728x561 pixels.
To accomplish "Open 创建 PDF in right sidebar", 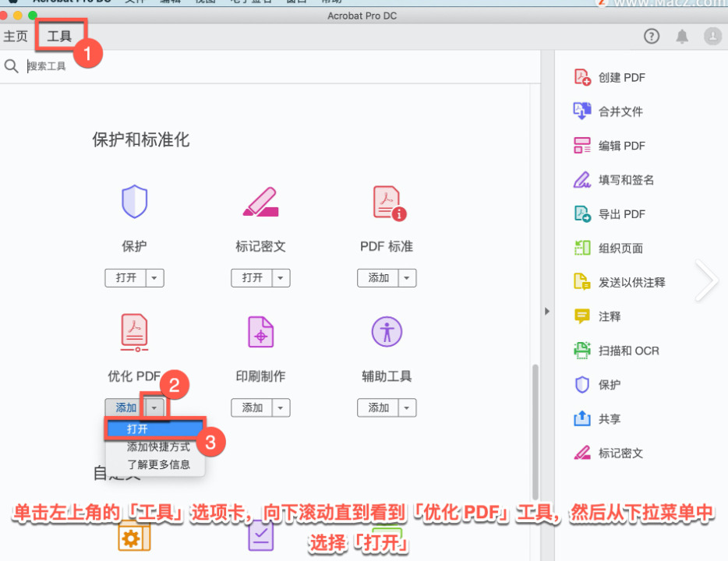I will pyautogui.click(x=610, y=77).
